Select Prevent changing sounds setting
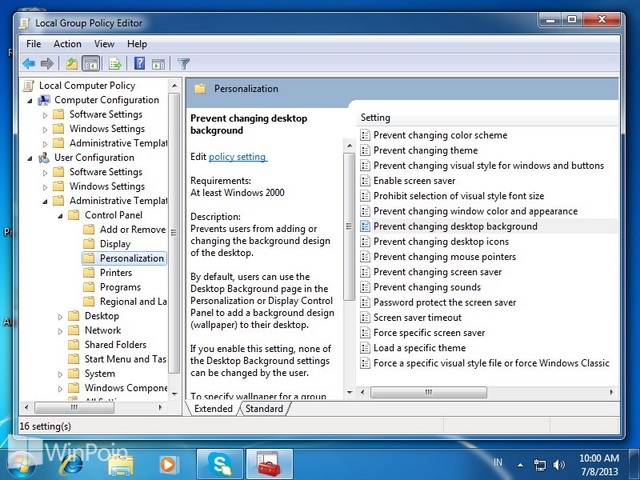 [427, 287]
